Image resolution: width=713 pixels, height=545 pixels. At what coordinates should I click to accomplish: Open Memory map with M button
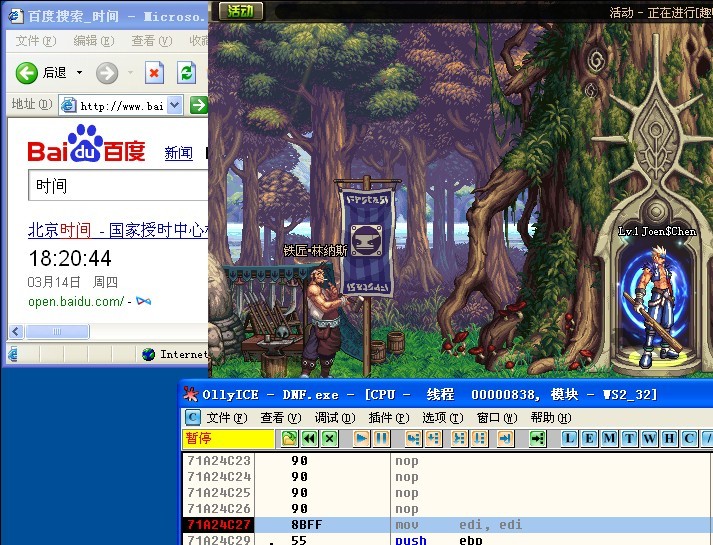609,439
